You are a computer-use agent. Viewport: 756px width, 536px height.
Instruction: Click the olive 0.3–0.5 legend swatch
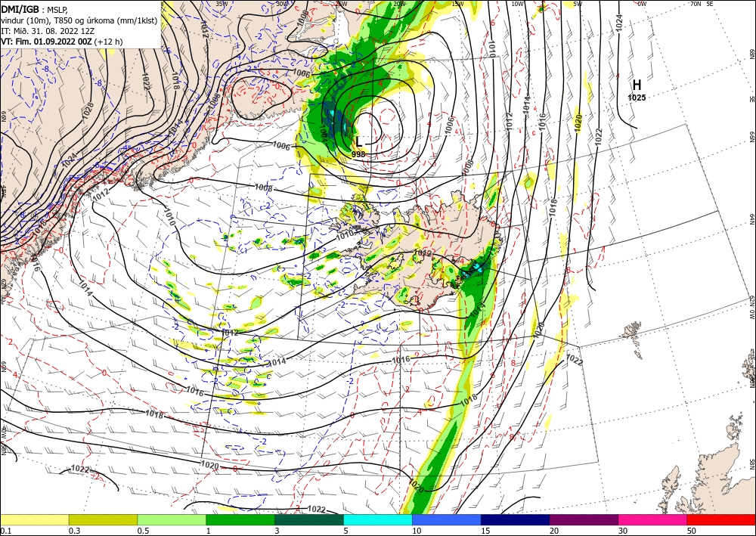[103, 519]
